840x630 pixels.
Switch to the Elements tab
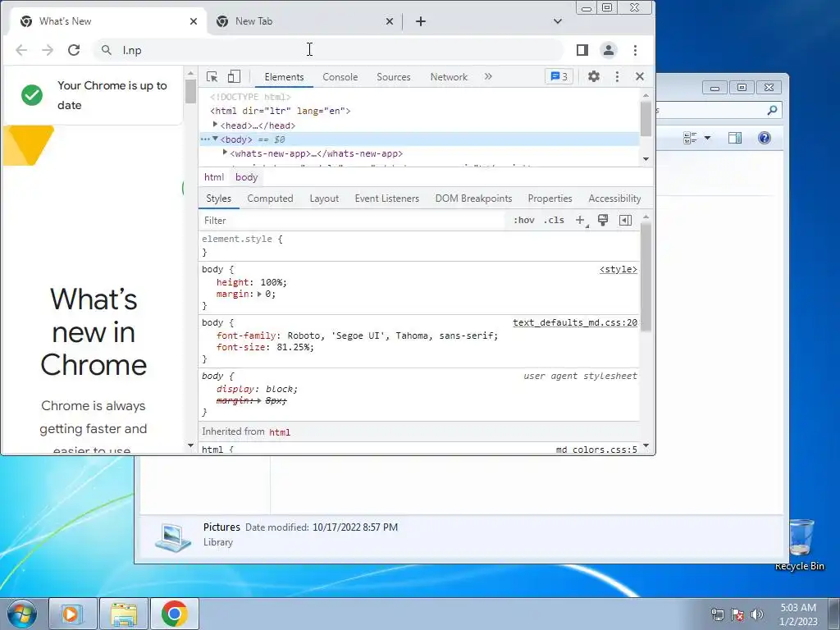284,77
